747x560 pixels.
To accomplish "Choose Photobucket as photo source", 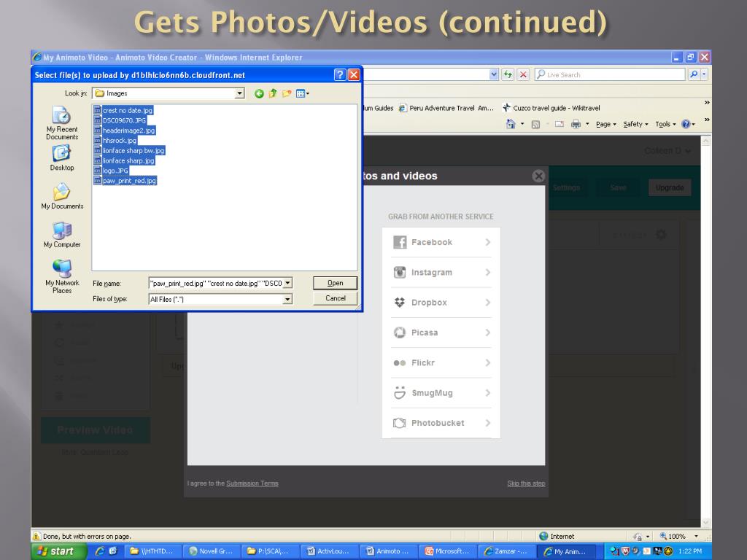I will point(441,423).
